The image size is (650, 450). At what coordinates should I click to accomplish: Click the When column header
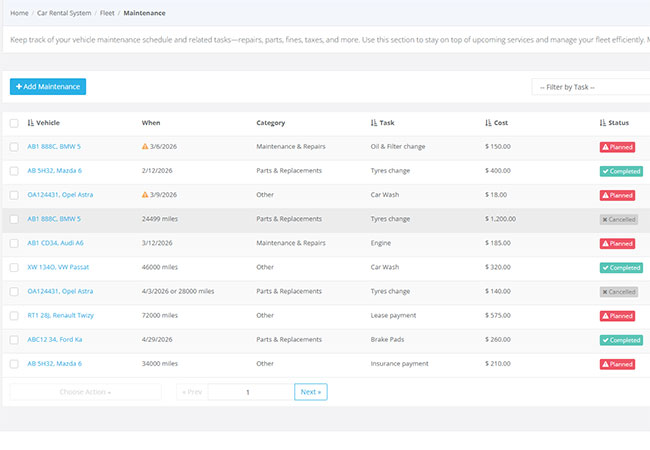click(x=151, y=123)
